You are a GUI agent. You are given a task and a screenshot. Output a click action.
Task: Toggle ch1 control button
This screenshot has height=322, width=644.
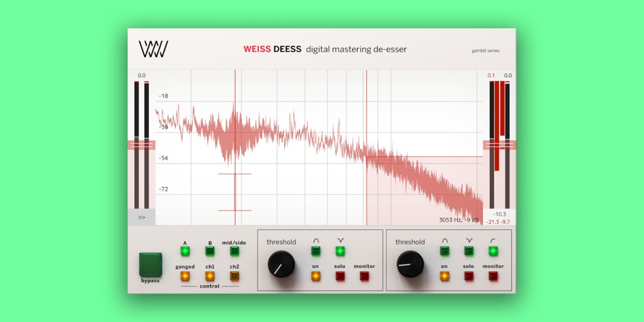point(210,276)
